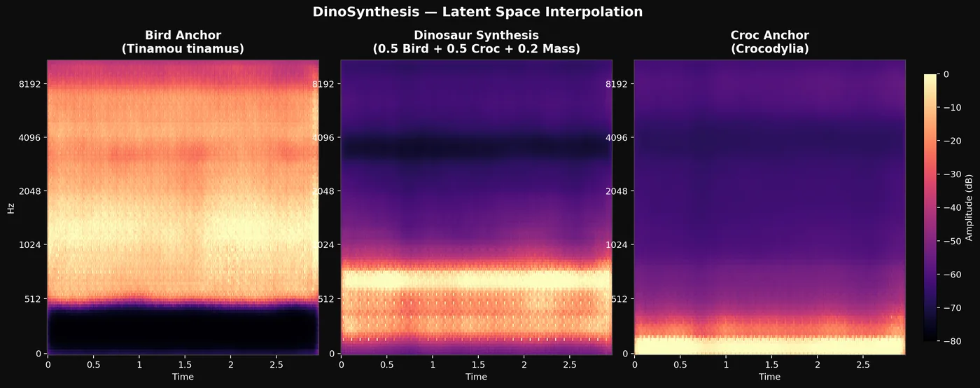Click the "4096" Hz tick of Bird Anchor plot
This screenshot has width=980, height=388.
[30, 137]
